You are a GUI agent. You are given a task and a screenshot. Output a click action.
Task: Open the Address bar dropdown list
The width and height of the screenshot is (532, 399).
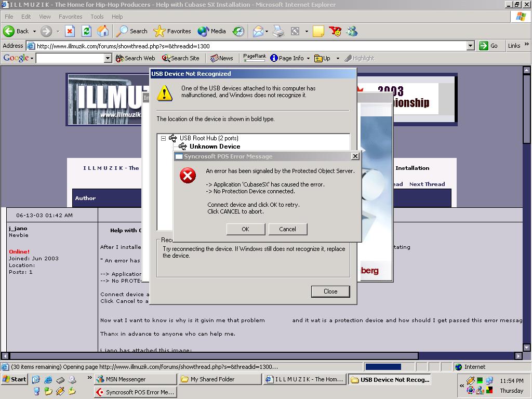470,46
